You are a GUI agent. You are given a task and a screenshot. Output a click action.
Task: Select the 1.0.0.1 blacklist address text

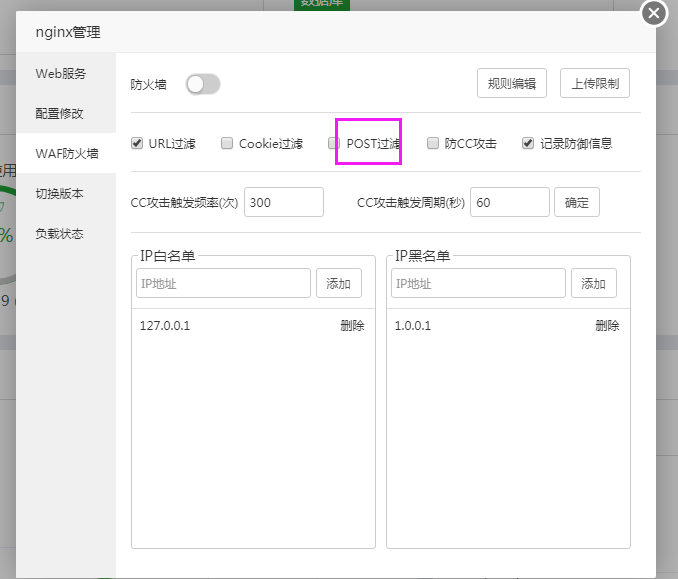(x=413, y=326)
